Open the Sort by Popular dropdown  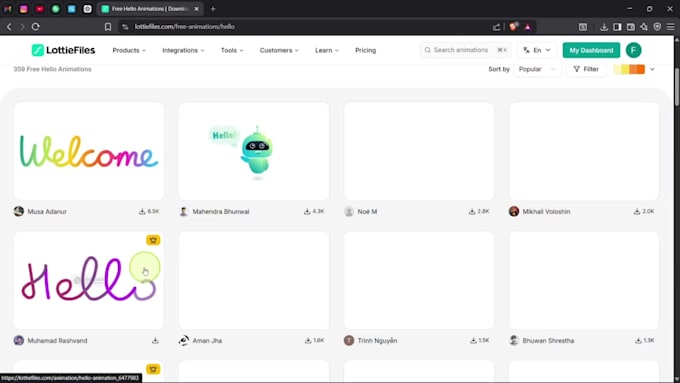pyautogui.click(x=537, y=69)
